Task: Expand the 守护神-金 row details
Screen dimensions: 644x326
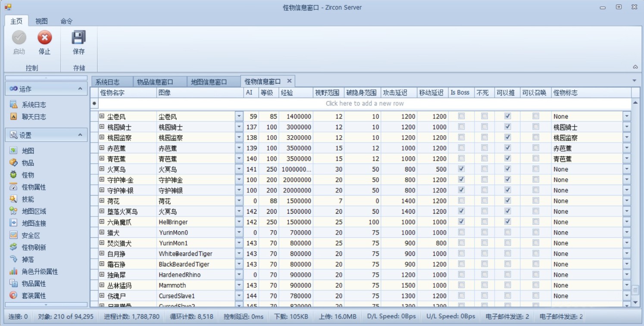Action: tap(102, 180)
